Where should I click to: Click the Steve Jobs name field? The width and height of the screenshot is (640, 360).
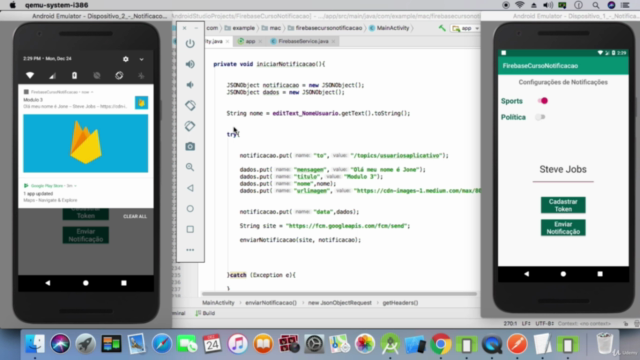pyautogui.click(x=563, y=170)
